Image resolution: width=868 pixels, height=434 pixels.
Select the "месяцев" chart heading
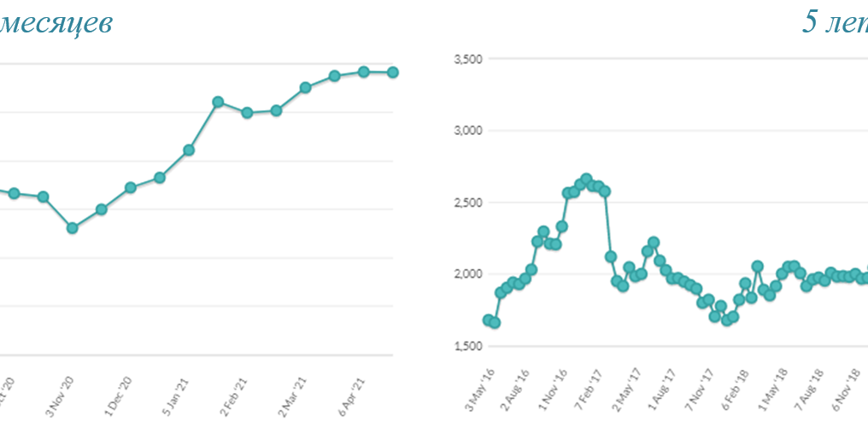click(56, 23)
